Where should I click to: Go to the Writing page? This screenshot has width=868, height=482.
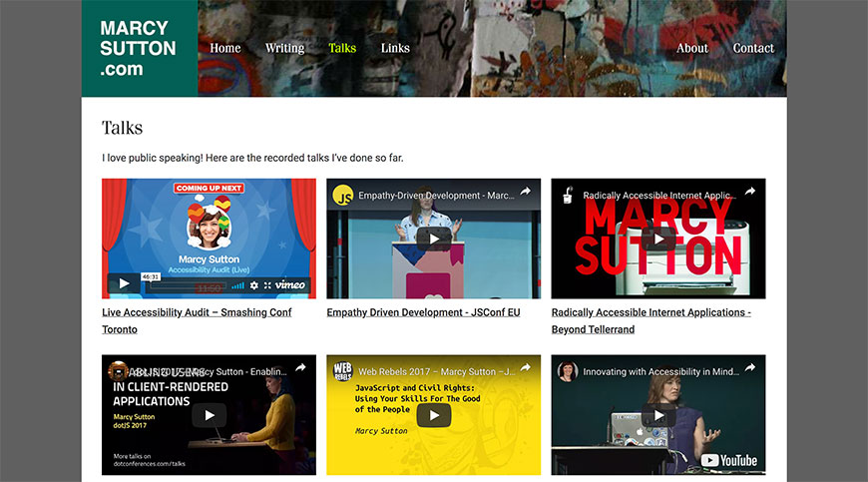coord(284,48)
